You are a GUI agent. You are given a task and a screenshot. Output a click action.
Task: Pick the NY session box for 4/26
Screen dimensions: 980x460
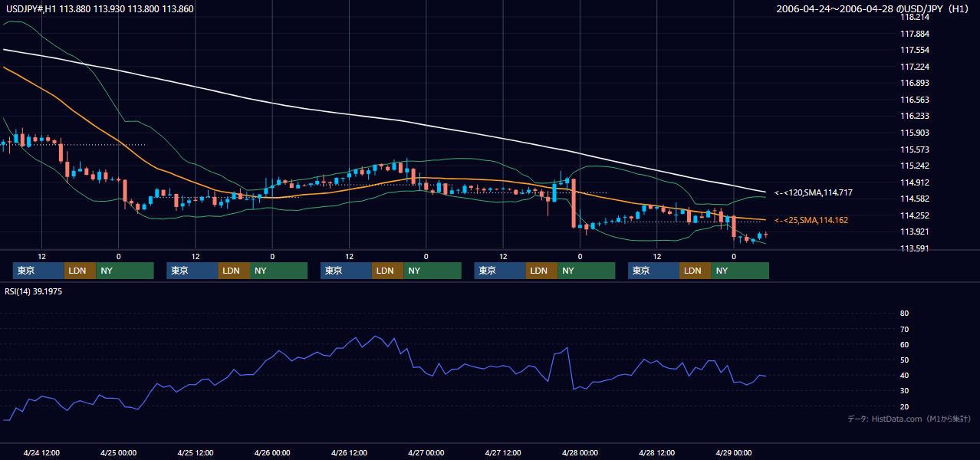432,271
